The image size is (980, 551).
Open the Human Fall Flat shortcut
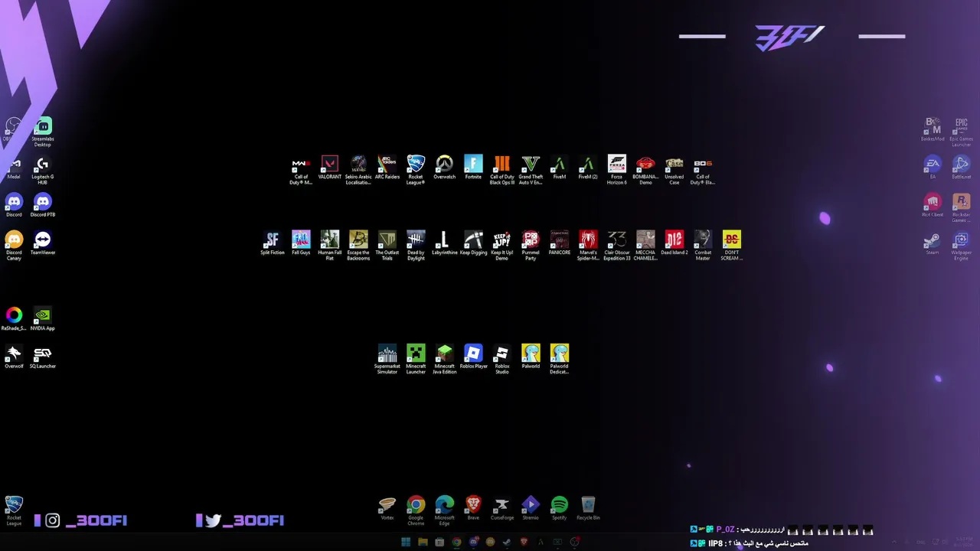(330, 246)
